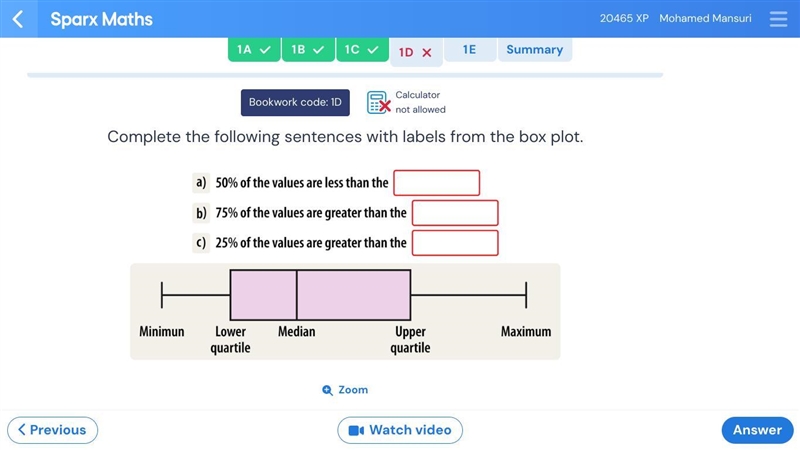Open the hamburger menu icon

(x=778, y=19)
